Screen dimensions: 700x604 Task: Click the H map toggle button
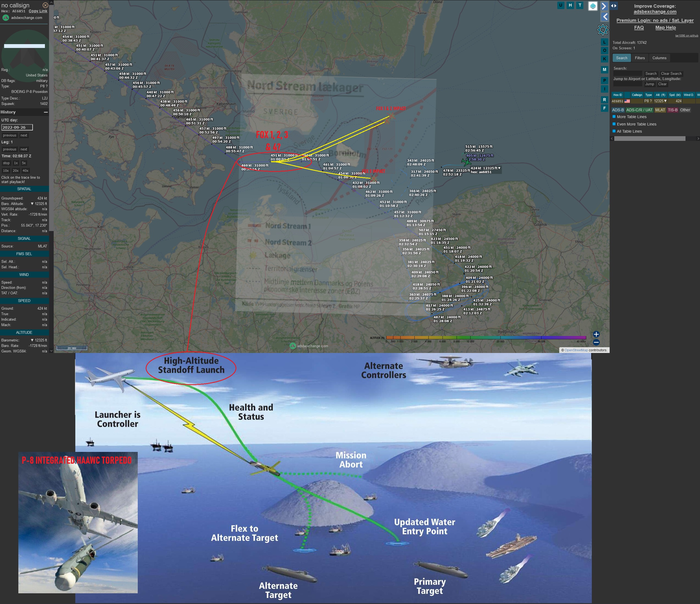tap(570, 5)
